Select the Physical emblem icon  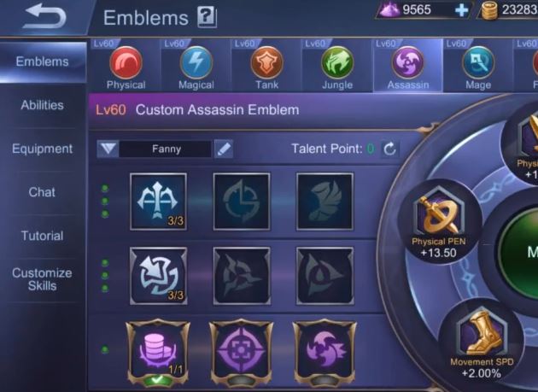pyautogui.click(x=126, y=63)
